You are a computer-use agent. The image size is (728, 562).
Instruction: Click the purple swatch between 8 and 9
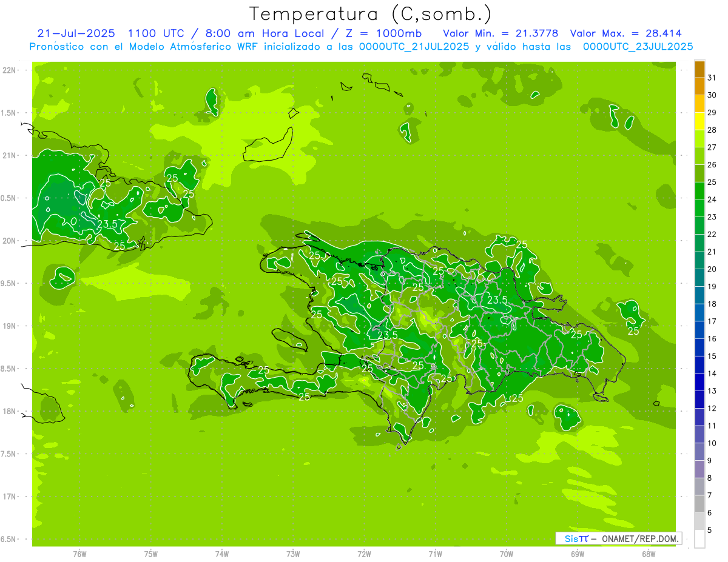tap(699, 469)
